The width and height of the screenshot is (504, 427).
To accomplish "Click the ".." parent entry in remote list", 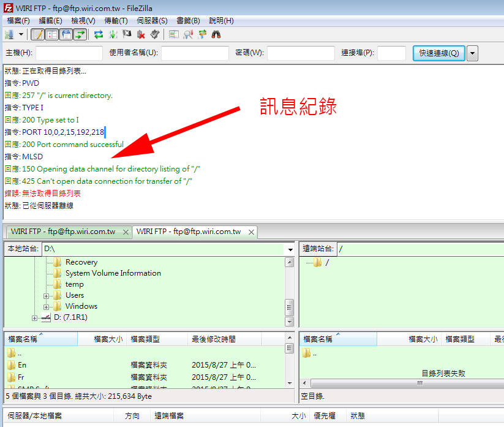I will click(x=315, y=354).
